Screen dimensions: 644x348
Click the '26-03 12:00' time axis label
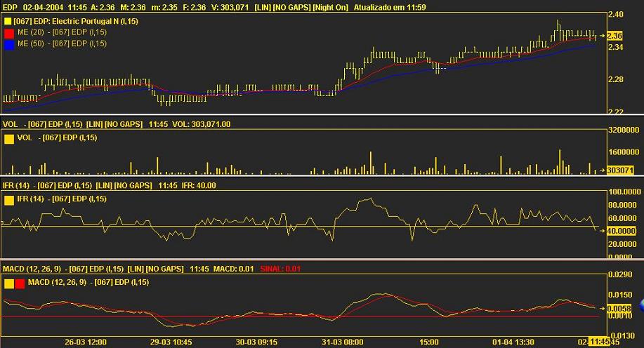(x=86, y=342)
